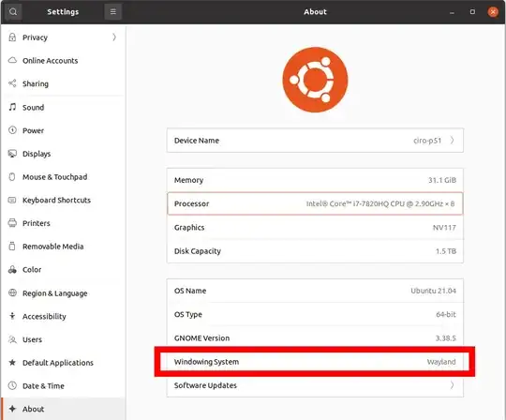
Task: Open Device Name chevron to rename
Action: coord(452,140)
